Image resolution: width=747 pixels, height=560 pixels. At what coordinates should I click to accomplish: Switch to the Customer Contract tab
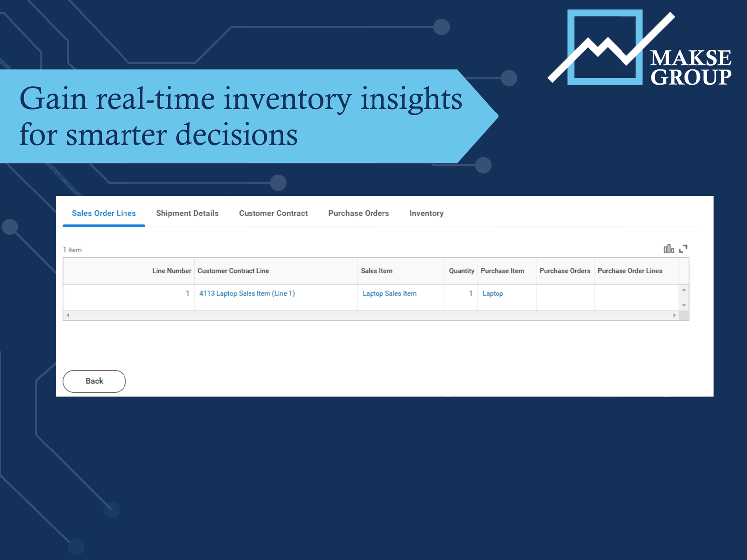coord(273,213)
